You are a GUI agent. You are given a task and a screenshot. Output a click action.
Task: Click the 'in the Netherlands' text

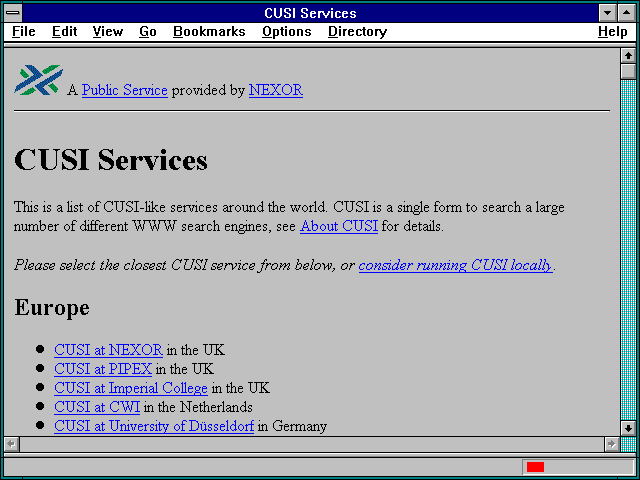[198, 407]
